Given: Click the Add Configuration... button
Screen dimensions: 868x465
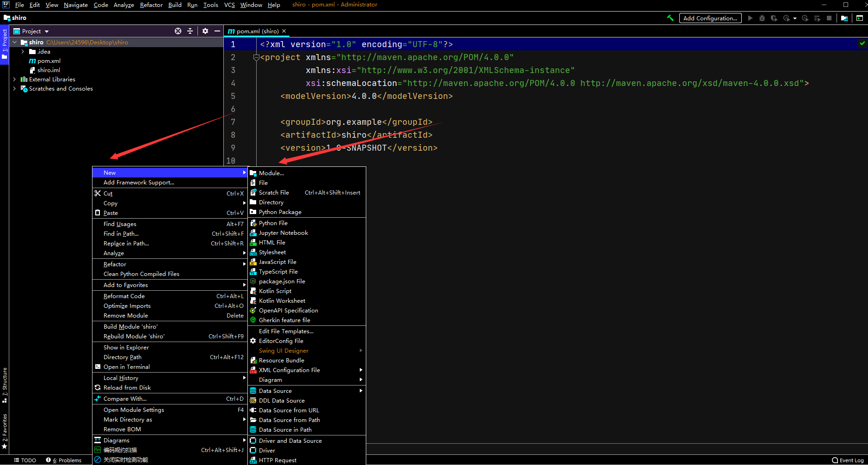Looking at the screenshot, I should [710, 18].
